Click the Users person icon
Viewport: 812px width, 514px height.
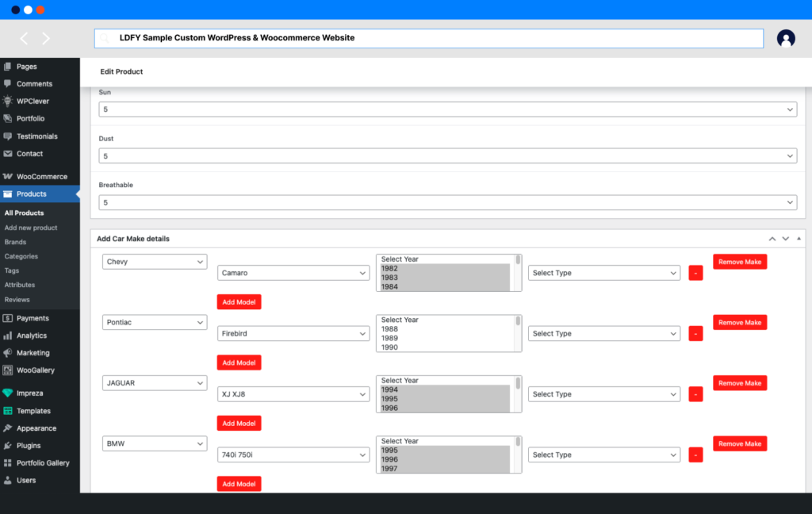[x=8, y=481]
